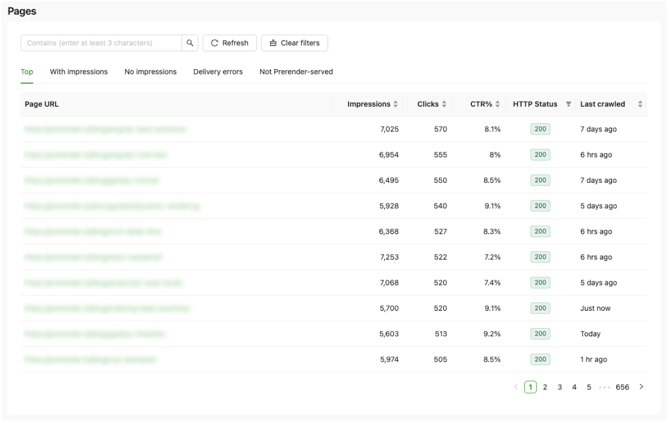Open the Delivery errors tab
670x423 pixels.
point(218,72)
